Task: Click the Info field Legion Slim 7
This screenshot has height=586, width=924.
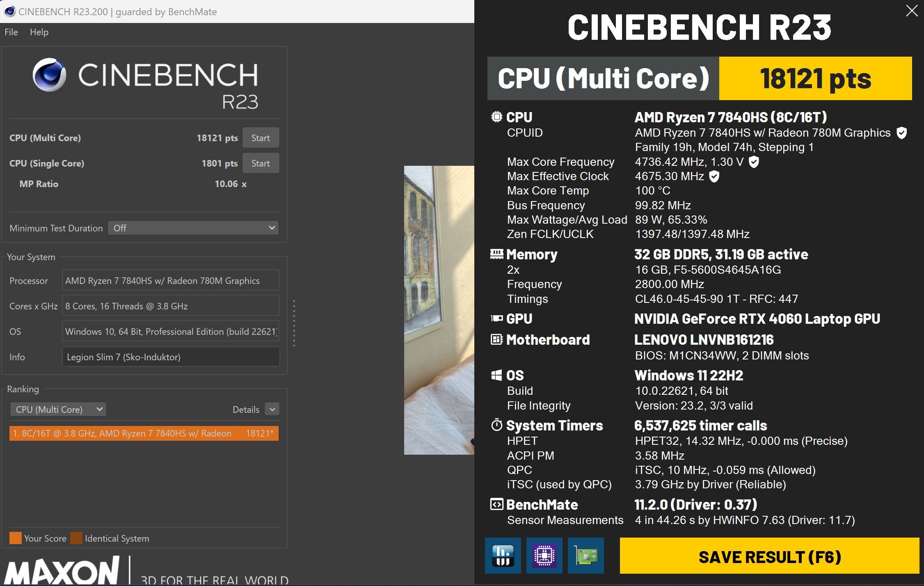Action: [x=171, y=357]
